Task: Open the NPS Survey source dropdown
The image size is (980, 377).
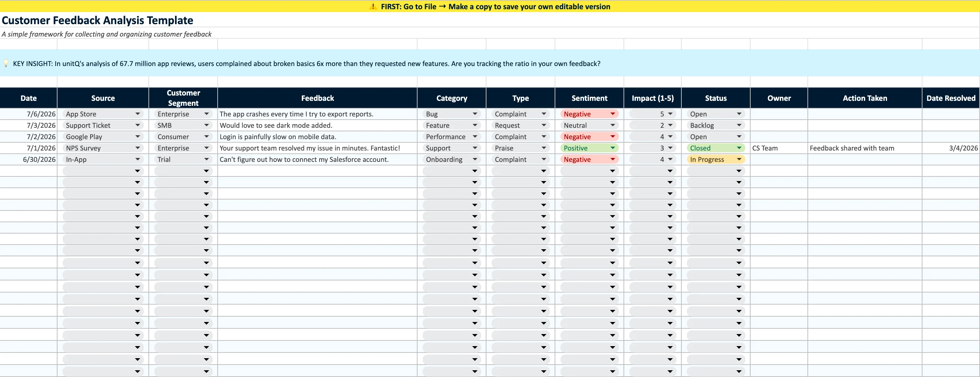Action: point(103,148)
